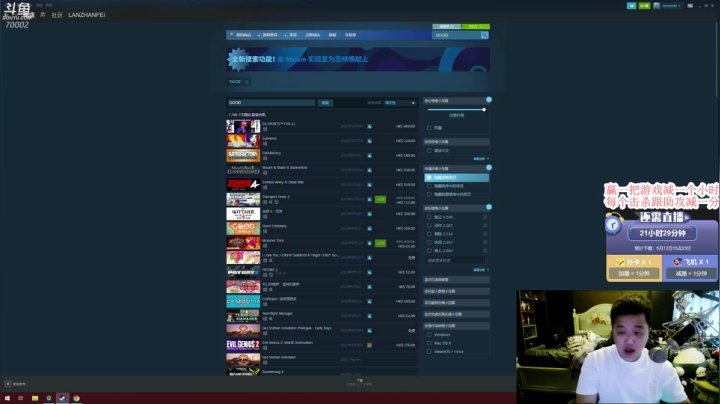Click blue circle beside price filter header
The height and width of the screenshot is (404, 720).
pos(489,100)
